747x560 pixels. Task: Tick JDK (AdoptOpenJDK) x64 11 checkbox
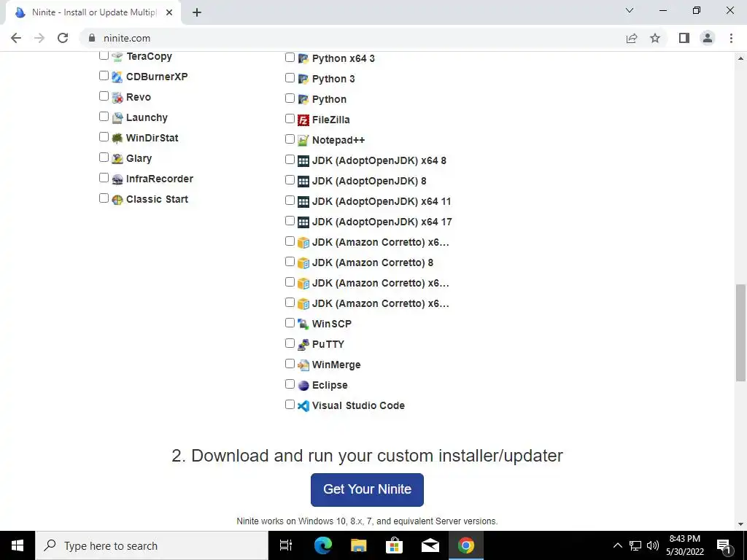290,201
